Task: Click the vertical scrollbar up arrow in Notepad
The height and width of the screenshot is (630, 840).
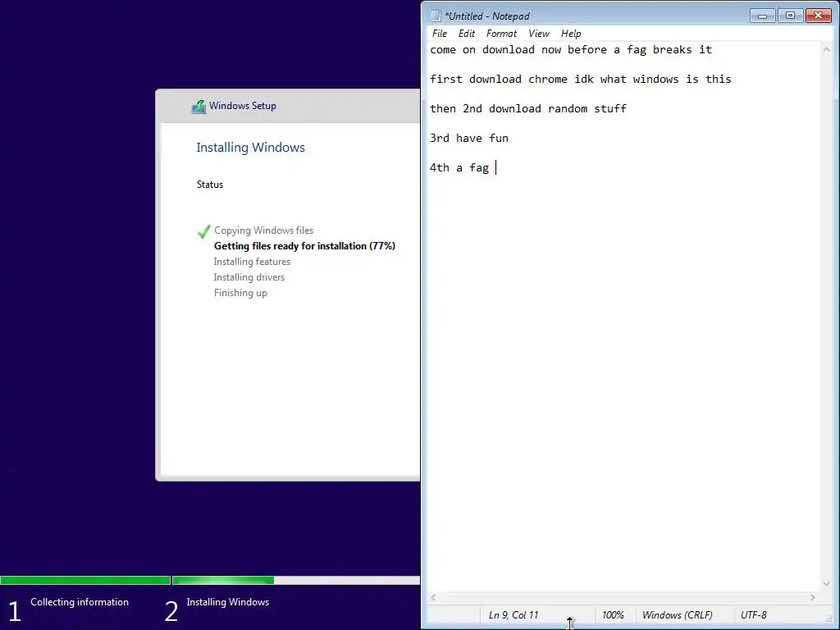Action: [826, 49]
